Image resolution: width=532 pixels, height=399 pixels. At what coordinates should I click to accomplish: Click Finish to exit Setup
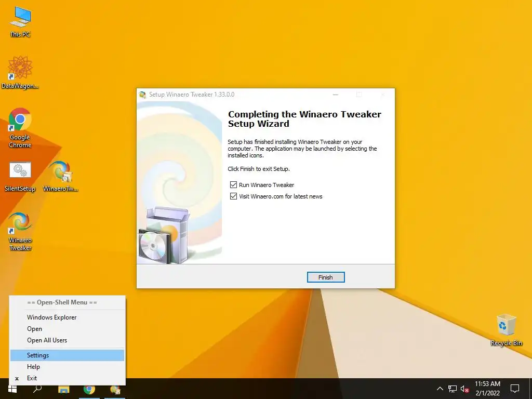pyautogui.click(x=326, y=277)
